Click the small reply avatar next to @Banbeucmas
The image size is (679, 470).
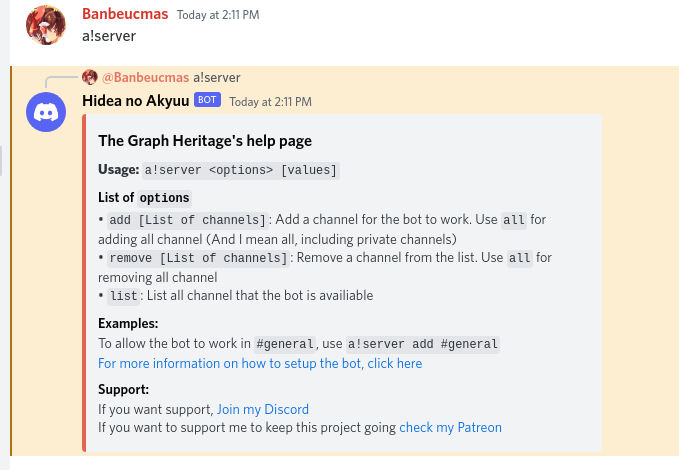tap(90, 77)
